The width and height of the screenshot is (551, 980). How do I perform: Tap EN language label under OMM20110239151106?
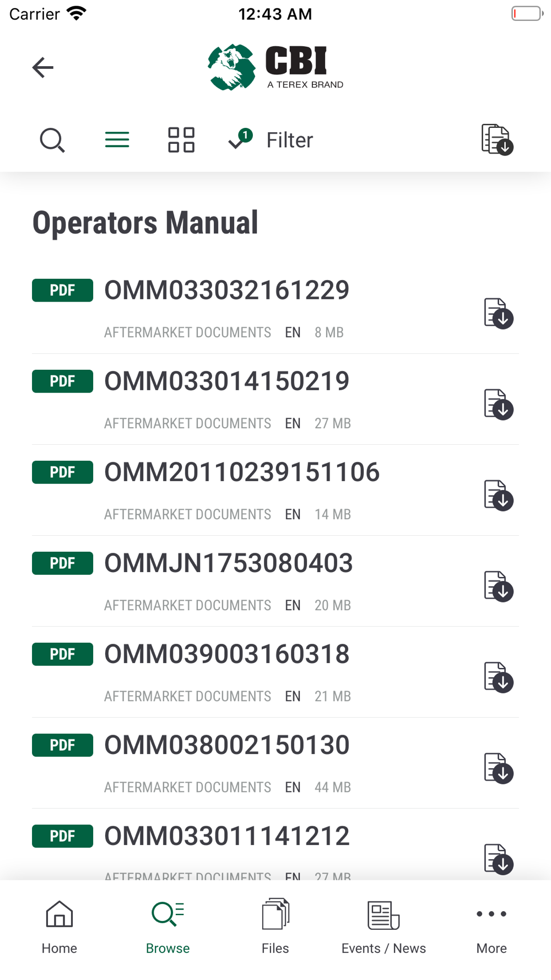293,514
